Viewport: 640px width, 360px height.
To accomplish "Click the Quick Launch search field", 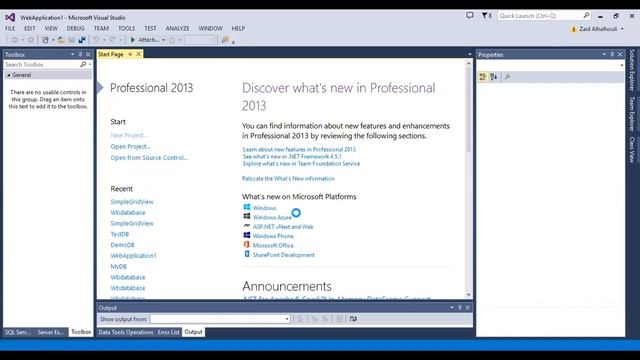I will pos(540,16).
